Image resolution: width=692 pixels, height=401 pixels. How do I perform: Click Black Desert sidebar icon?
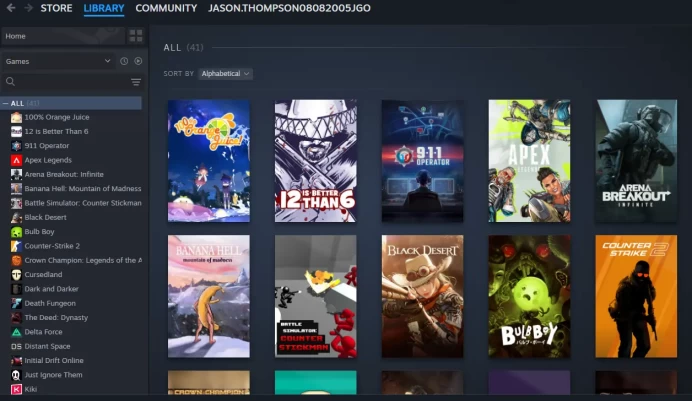[16, 217]
